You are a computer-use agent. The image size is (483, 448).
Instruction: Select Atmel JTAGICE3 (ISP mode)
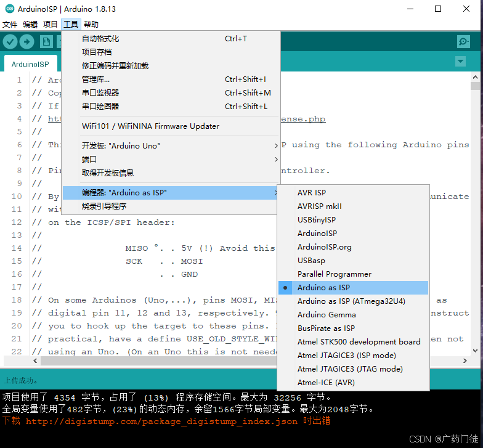click(x=354, y=355)
